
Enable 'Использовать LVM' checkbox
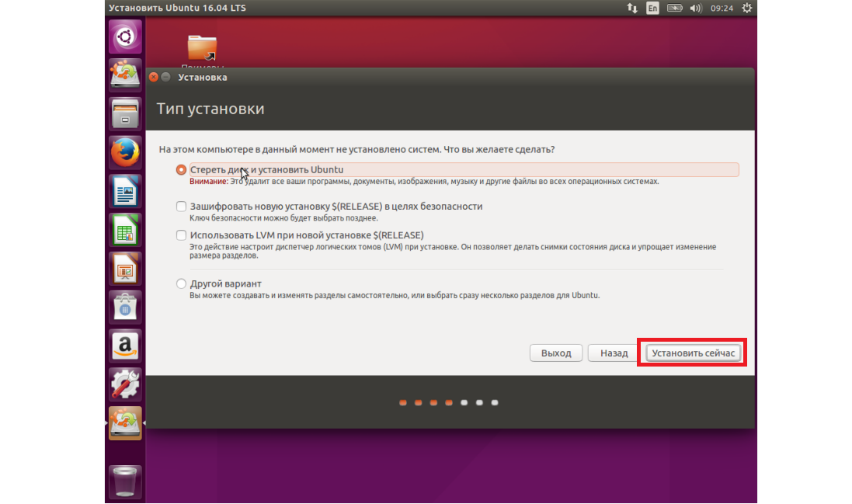tap(181, 235)
